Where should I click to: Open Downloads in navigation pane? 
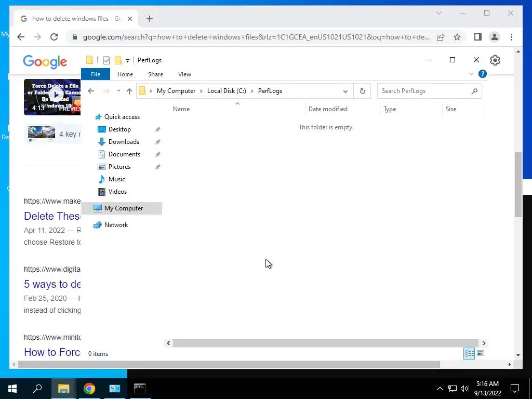click(x=124, y=142)
